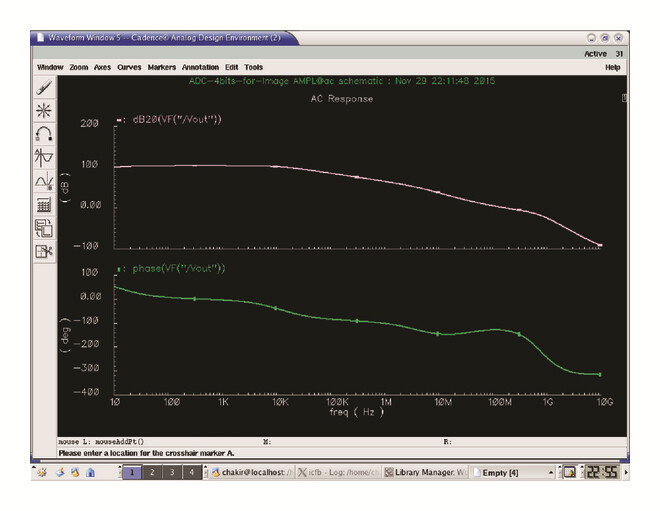This screenshot has height=511, width=660.
Task: Open the Help menu
Action: pos(612,67)
